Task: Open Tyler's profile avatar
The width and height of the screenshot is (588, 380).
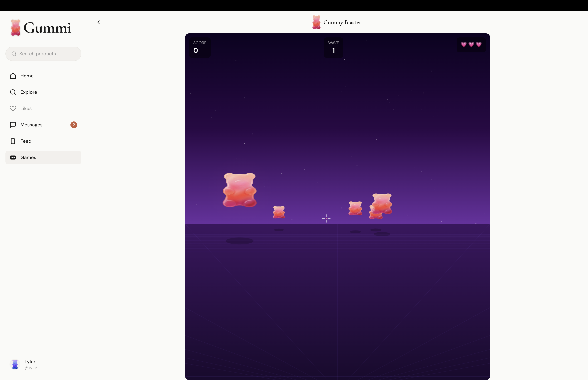Action: tap(15, 364)
